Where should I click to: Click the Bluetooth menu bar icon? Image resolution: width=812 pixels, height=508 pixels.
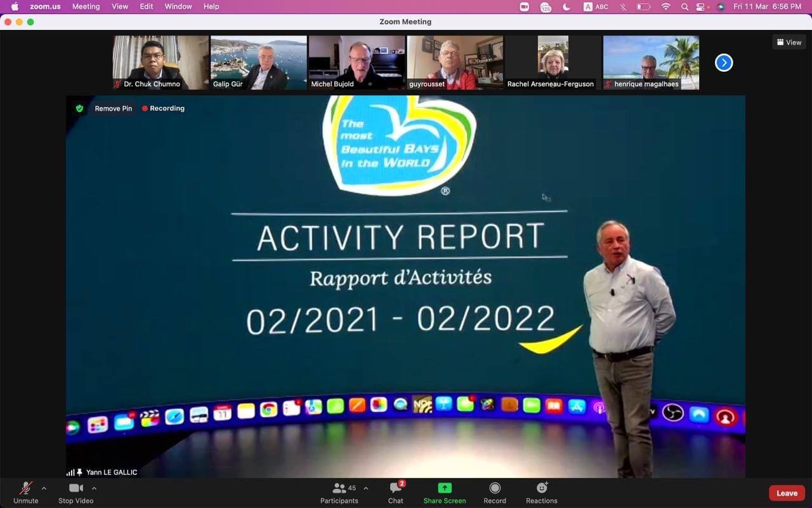coord(623,6)
